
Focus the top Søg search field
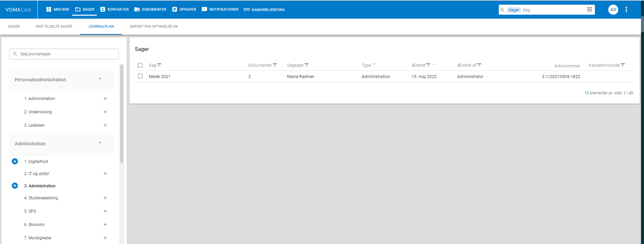tap(553, 10)
